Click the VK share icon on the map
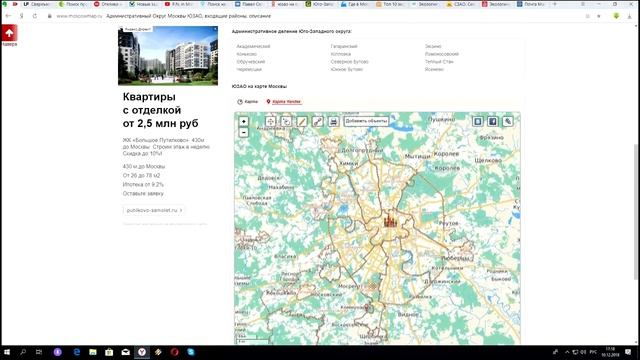 click(478, 121)
